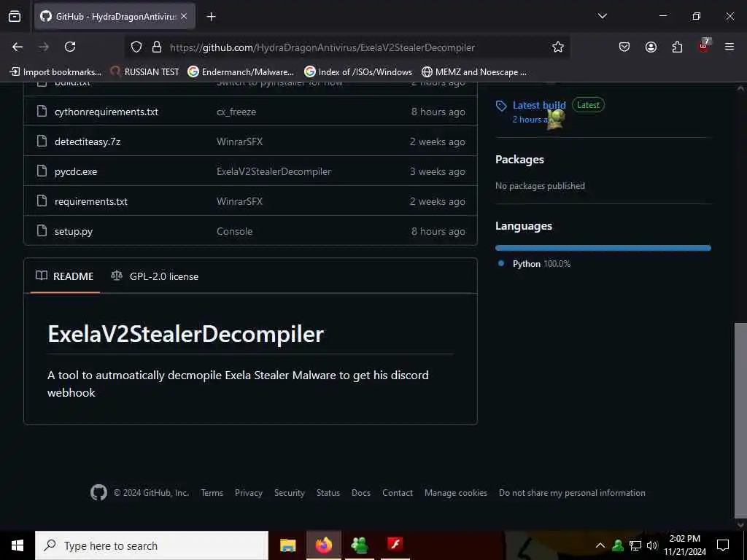The image size is (747, 560).
Task: Switch to Firefox in the taskbar
Action: [323, 545]
